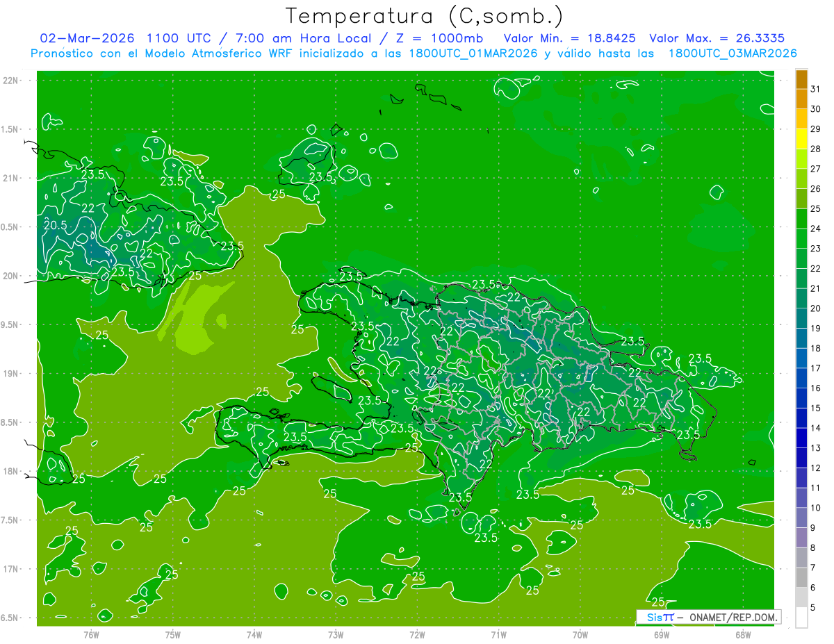834x644 pixels.
Task: Click the white legend band below 5
Action: coord(801,618)
